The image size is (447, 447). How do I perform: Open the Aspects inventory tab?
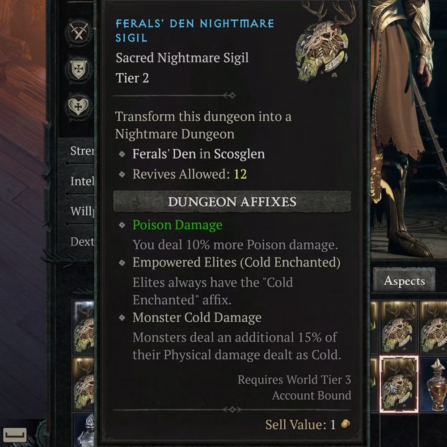click(x=404, y=281)
